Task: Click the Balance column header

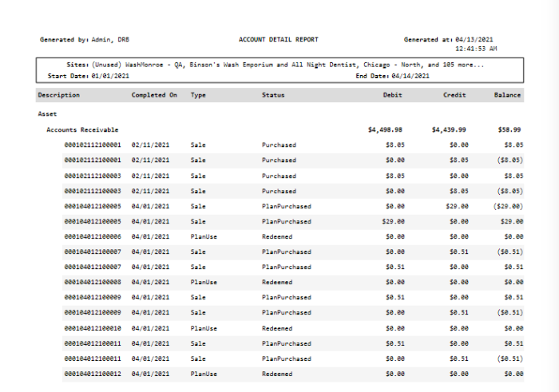Action: tap(507, 95)
